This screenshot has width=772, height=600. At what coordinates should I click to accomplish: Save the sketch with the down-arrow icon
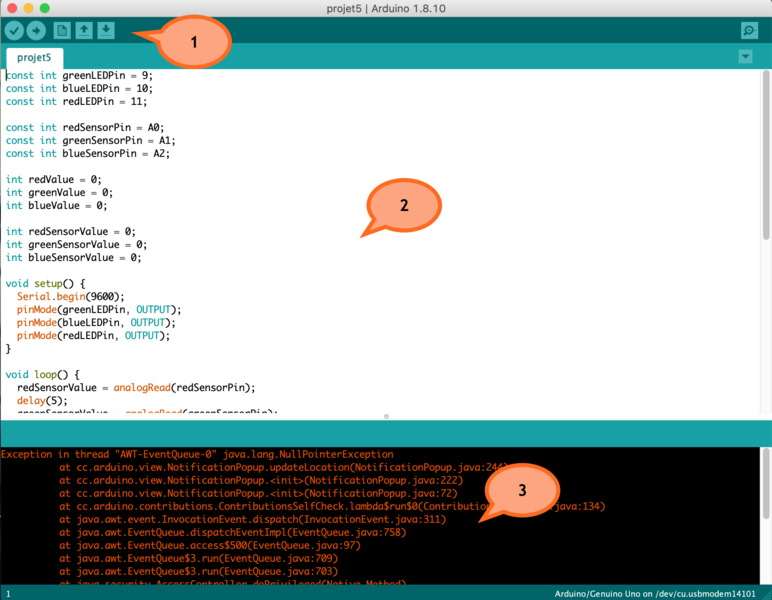[x=106, y=31]
